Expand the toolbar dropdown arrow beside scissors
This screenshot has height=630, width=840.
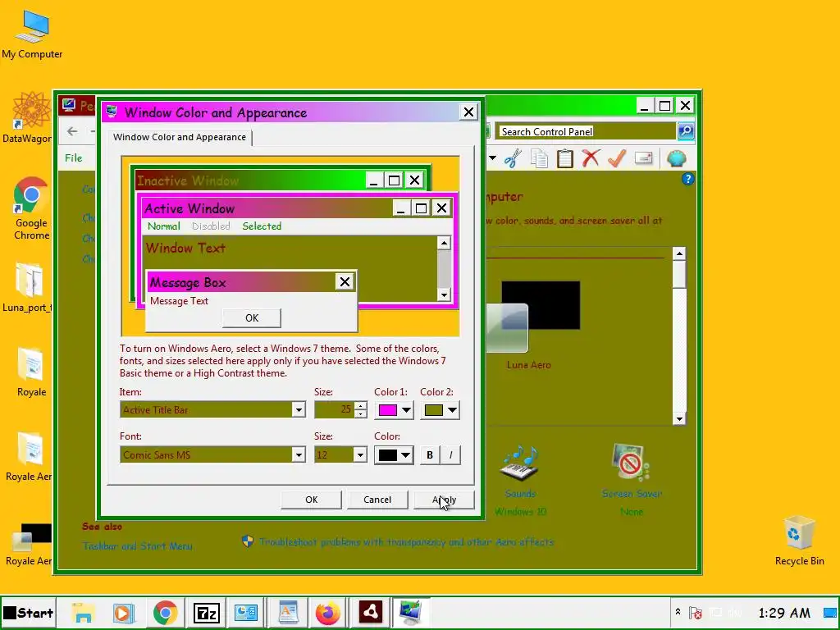pos(492,158)
